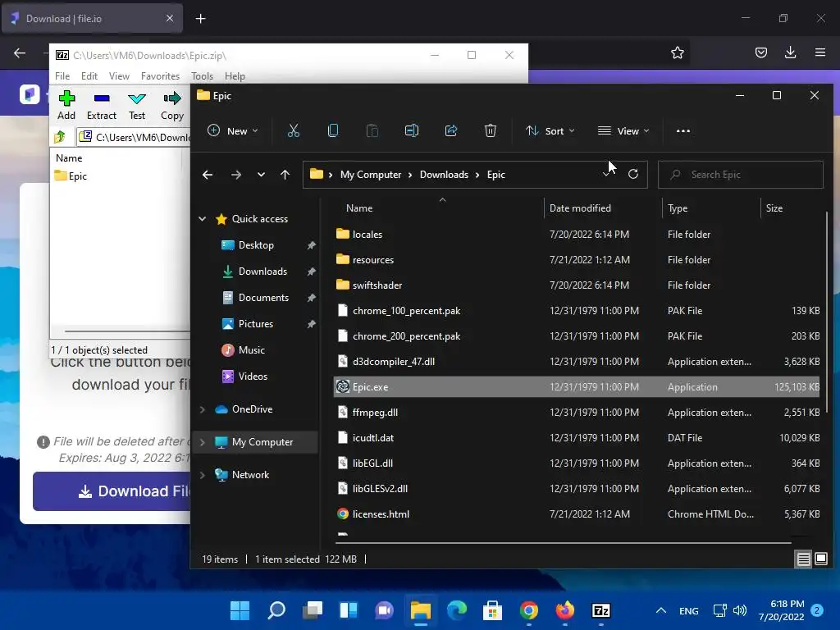Click the Rename icon in Explorer toolbar

click(x=412, y=130)
